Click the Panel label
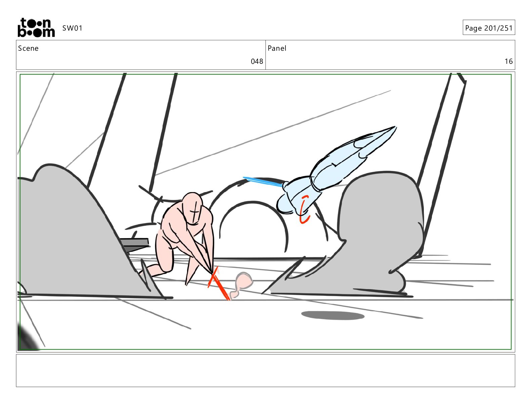 (x=277, y=48)
